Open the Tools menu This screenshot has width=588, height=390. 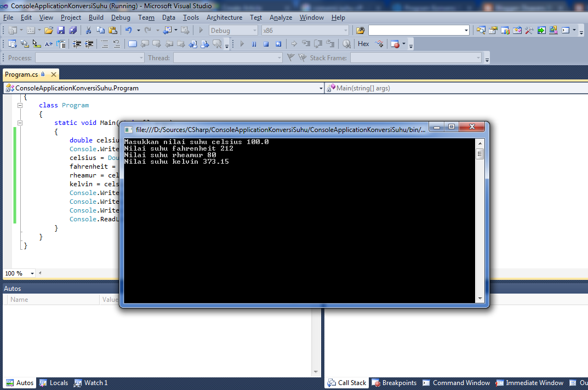click(x=191, y=18)
